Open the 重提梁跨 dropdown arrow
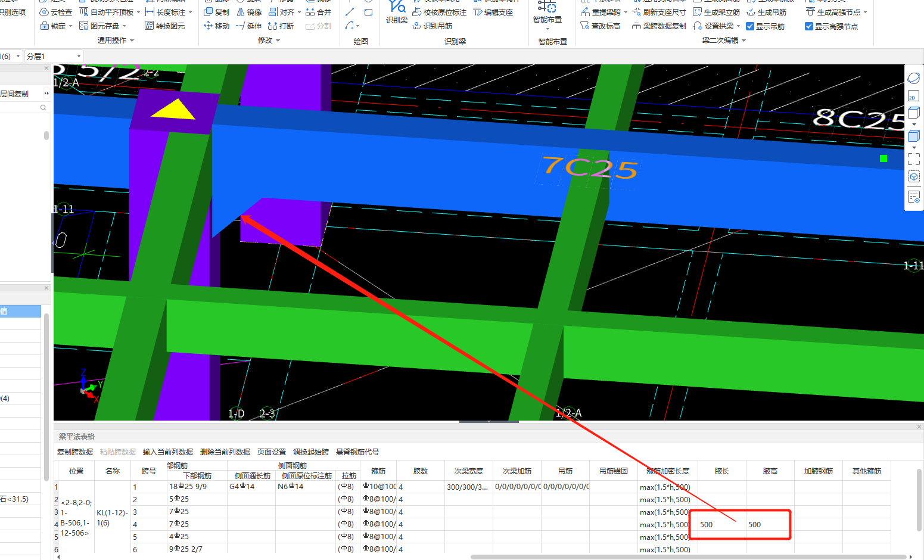The image size is (924, 560). coord(626,13)
